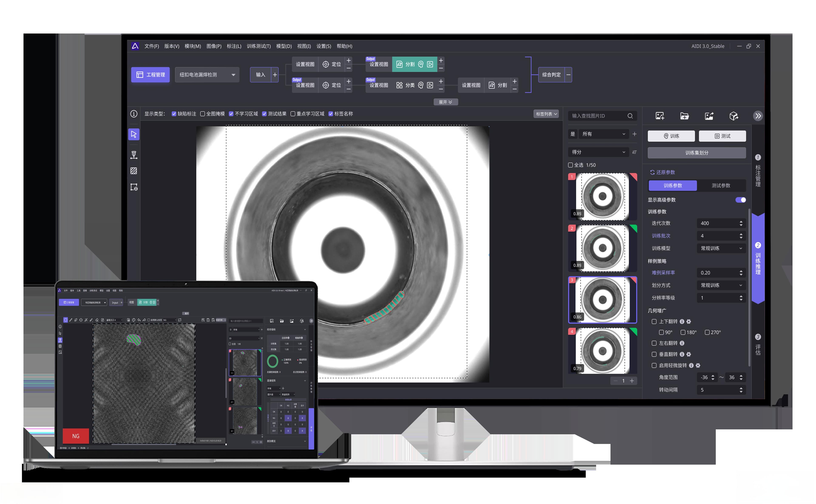816x504 pixels.
Task: Click the 测试 button
Action: coord(722,136)
